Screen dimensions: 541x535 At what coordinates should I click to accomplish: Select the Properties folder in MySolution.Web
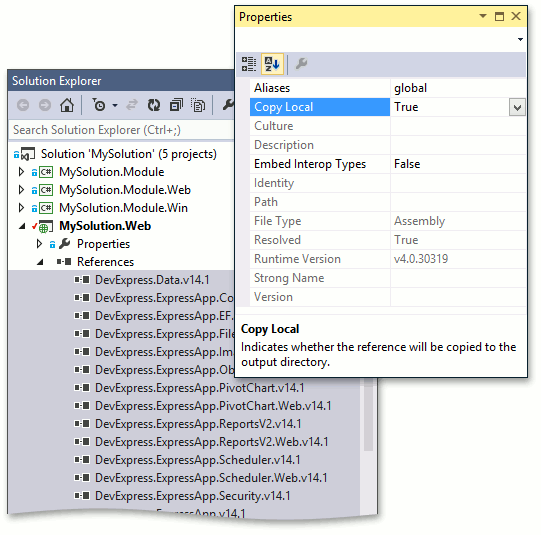(104, 244)
